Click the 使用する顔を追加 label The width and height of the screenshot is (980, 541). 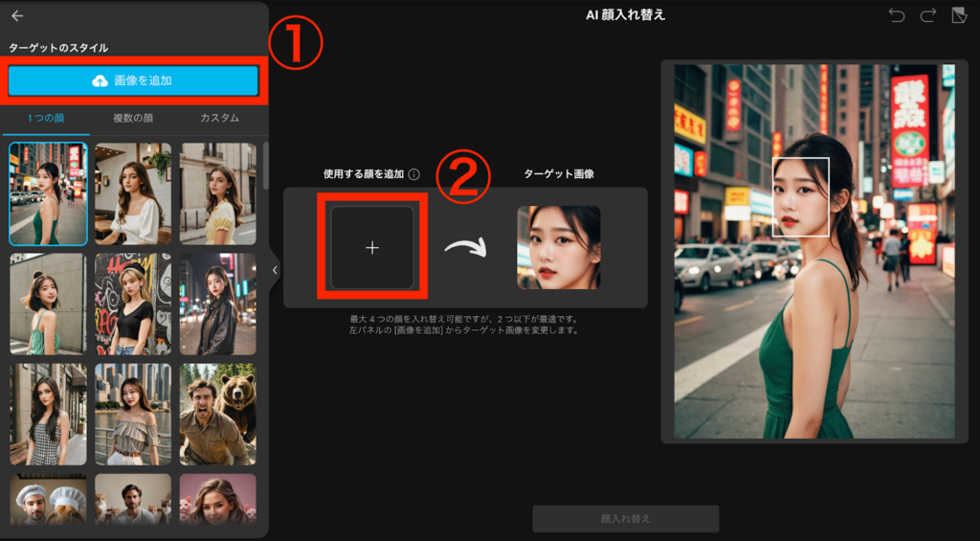(364, 174)
